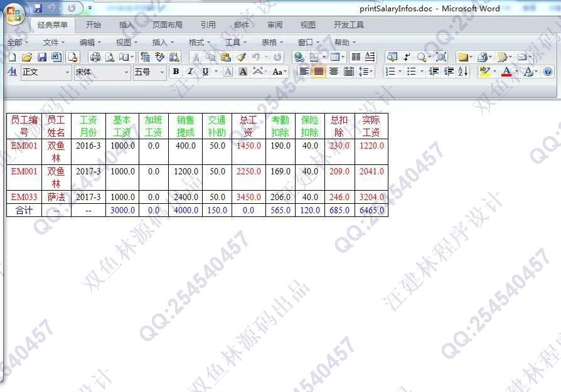Open the 文件 menu
Screen dimensions: 561x392
point(54,42)
